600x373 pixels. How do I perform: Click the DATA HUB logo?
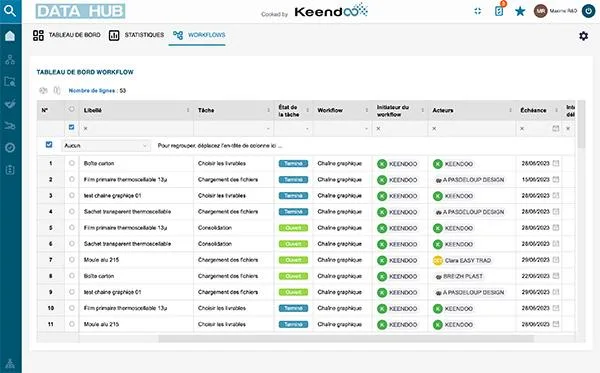coord(80,11)
